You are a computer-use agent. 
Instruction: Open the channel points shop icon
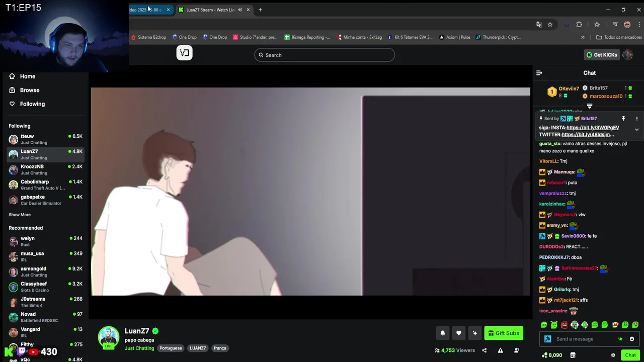573,355
